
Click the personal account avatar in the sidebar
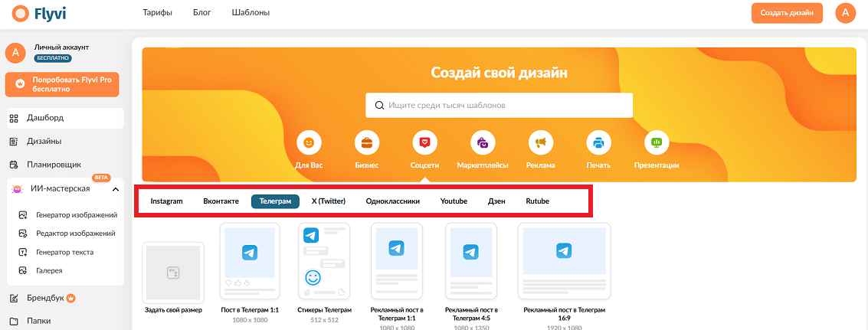[15, 53]
